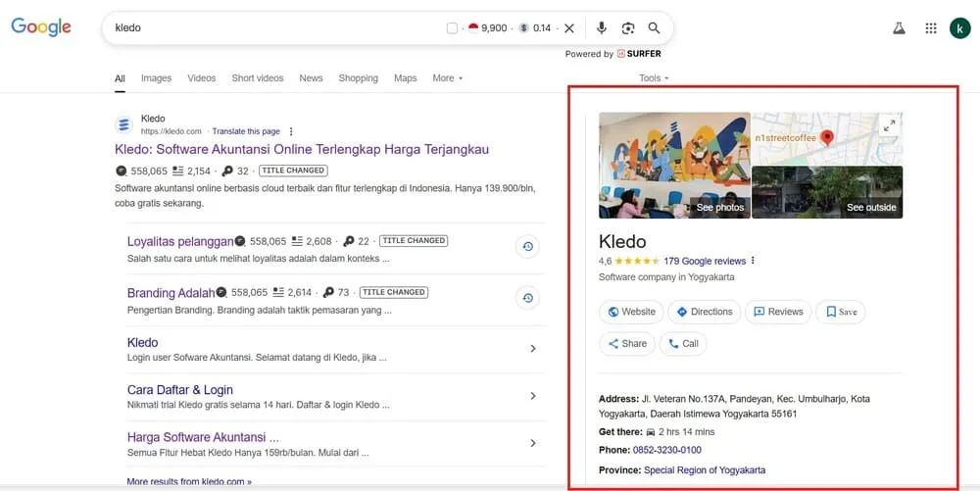This screenshot has width=980, height=491.
Task: Click the Jl. Veteran No.137A address text
Action: tap(734, 406)
